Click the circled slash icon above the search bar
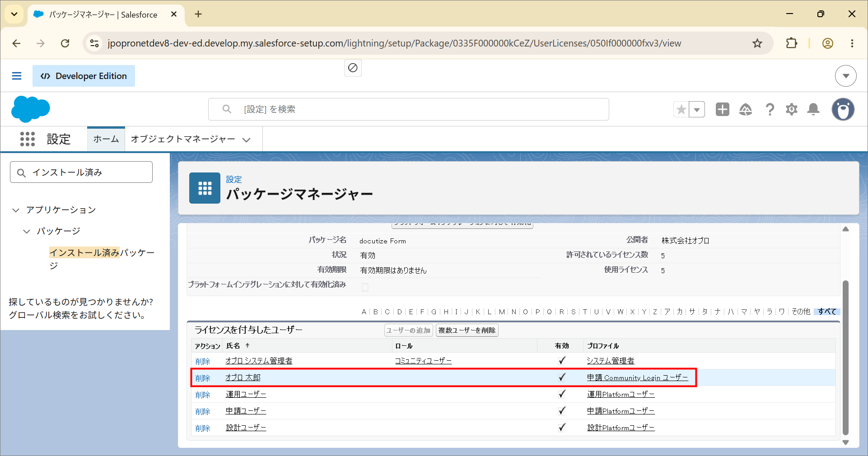This screenshot has width=868, height=456. click(x=353, y=68)
